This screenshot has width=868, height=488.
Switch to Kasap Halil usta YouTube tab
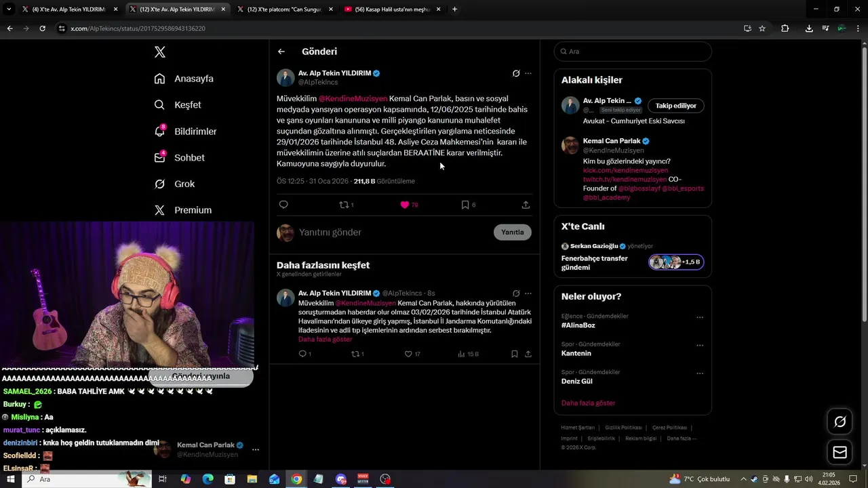coord(393,9)
